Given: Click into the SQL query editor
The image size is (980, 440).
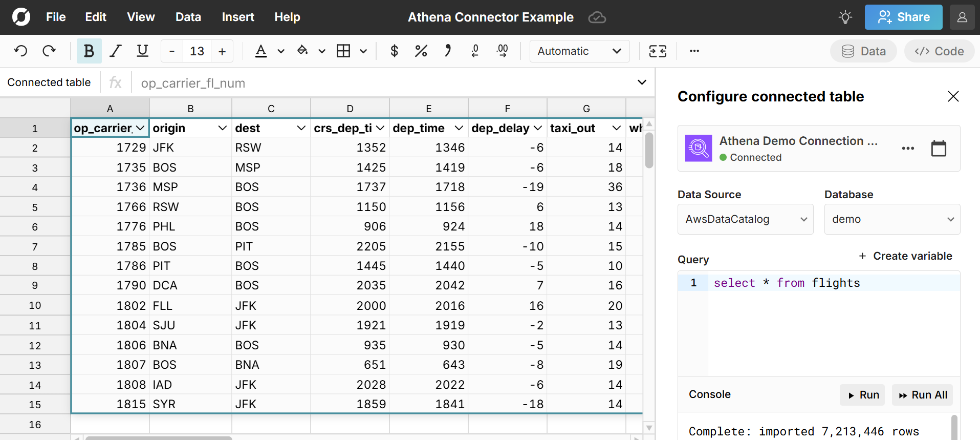Looking at the screenshot, I should click(833, 328).
